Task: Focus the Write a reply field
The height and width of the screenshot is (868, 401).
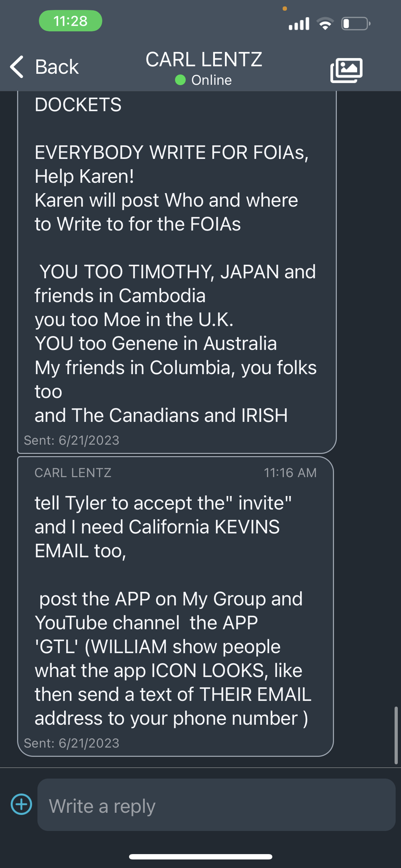Action: (x=216, y=805)
